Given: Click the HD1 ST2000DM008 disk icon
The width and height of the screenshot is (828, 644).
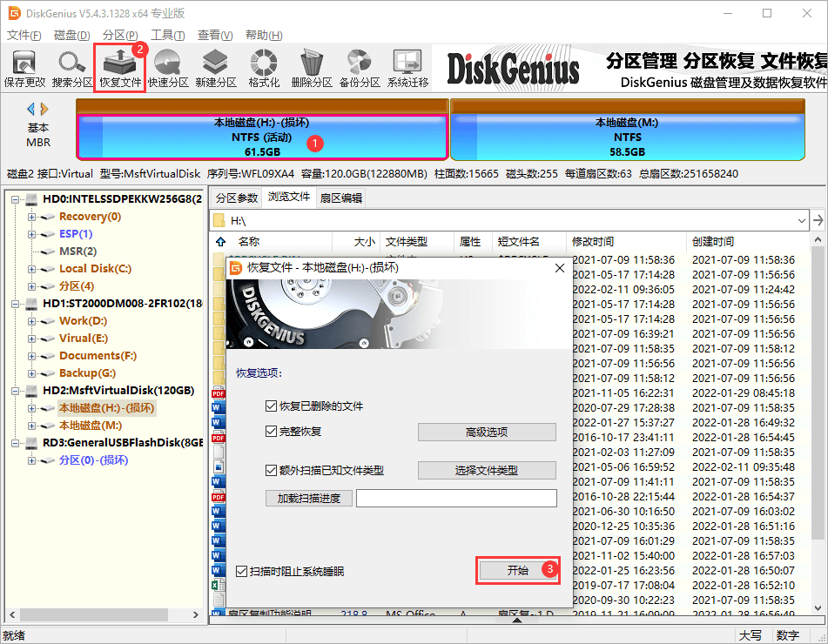Looking at the screenshot, I should [31, 304].
